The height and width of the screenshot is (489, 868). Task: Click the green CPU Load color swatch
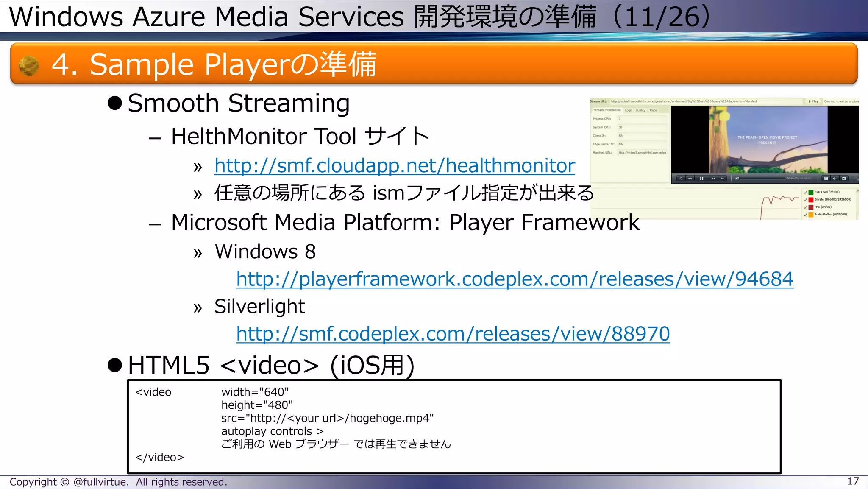[x=811, y=192]
